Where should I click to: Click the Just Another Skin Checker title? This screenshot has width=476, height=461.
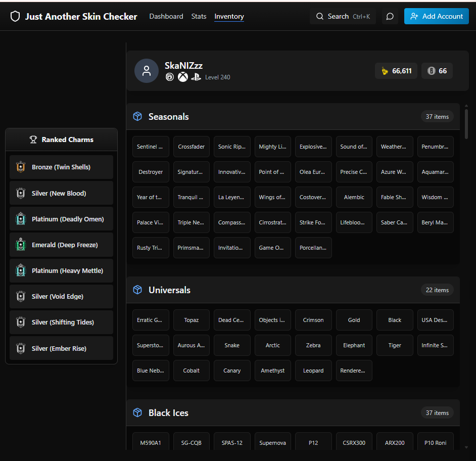[81, 16]
